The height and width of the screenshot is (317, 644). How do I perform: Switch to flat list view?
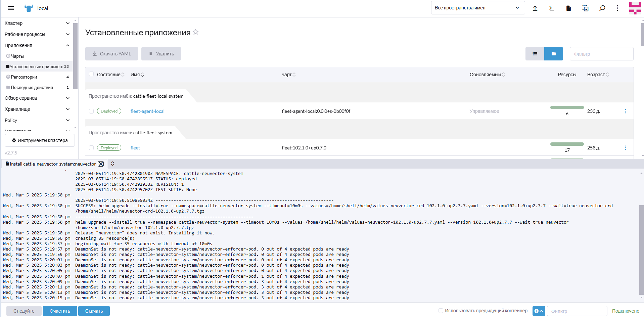click(x=535, y=54)
